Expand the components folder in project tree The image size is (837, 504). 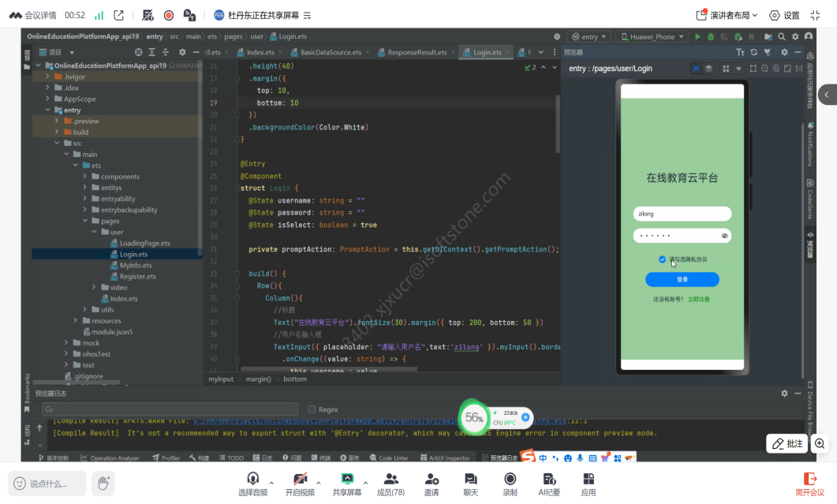pyautogui.click(x=85, y=177)
